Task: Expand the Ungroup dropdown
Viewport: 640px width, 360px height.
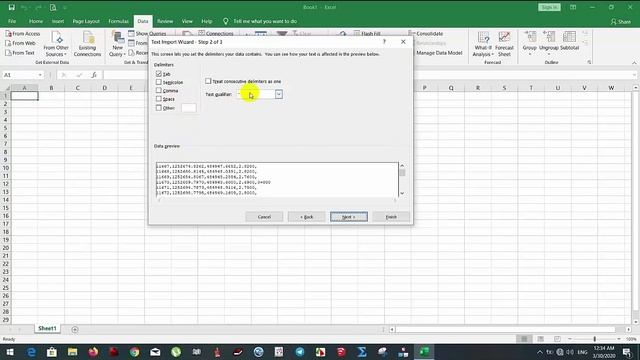Action: coord(549,54)
